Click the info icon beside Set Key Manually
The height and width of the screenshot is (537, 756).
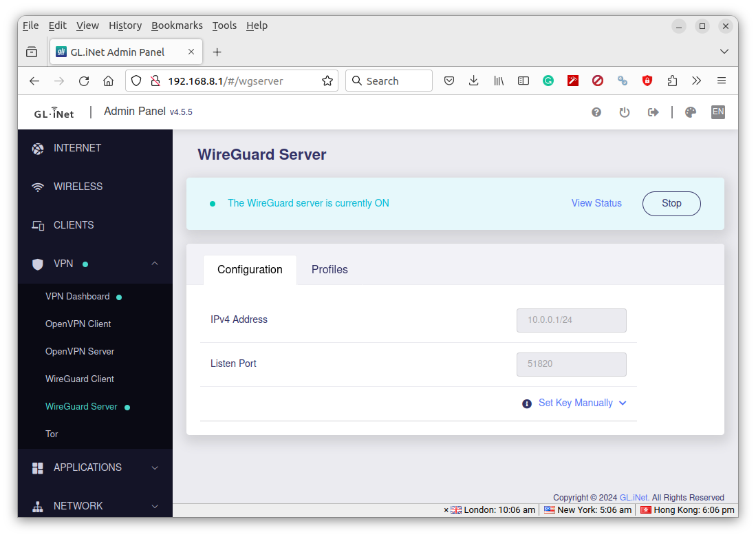(x=527, y=403)
